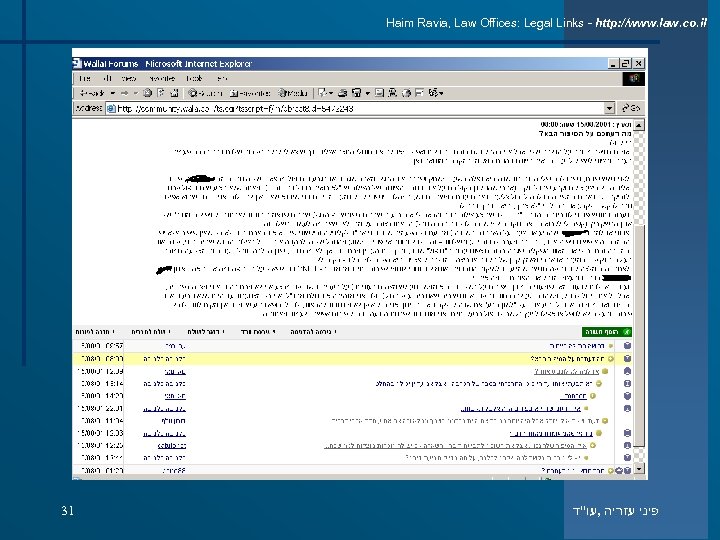Image resolution: width=720 pixels, height=540 pixels.
Task: Click the Mail toolbar icon
Action: point(323,93)
